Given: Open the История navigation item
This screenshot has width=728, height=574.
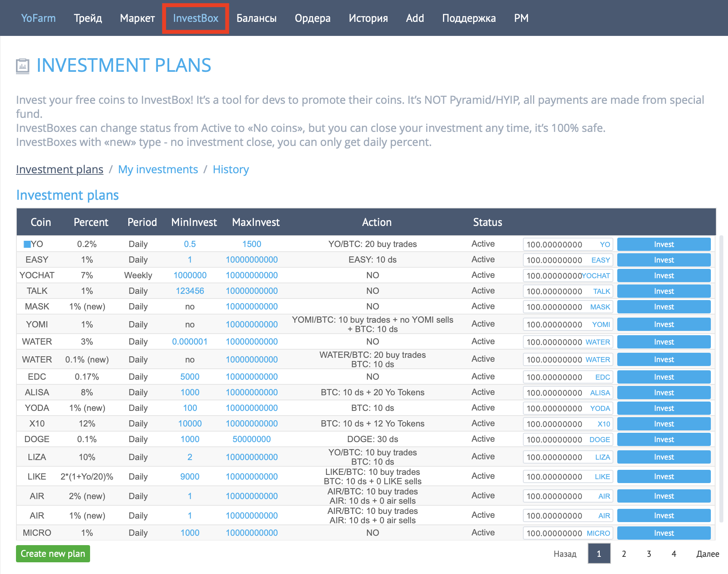Looking at the screenshot, I should (x=368, y=18).
